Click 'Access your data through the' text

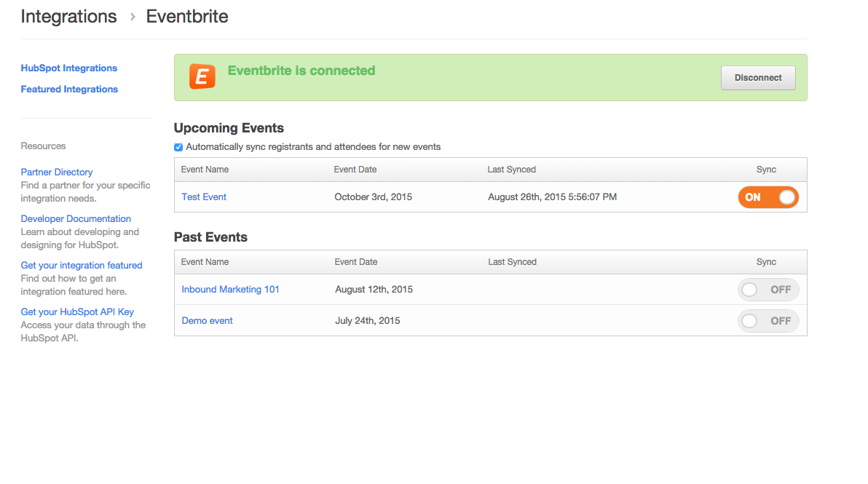tap(84, 325)
